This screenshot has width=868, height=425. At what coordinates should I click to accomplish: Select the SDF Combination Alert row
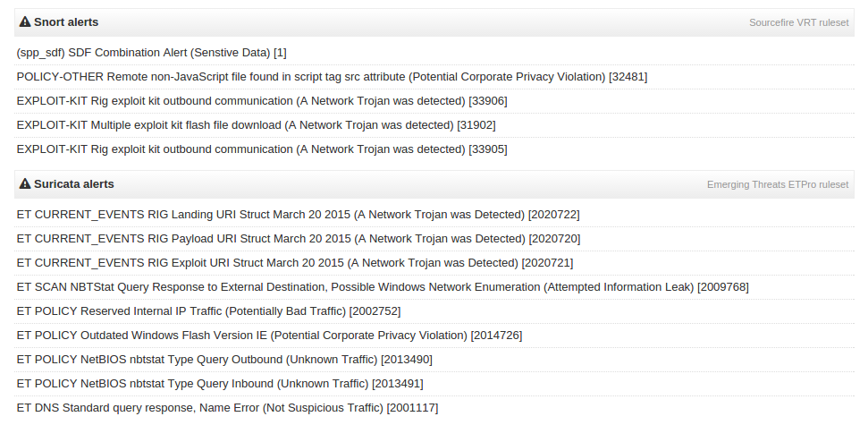point(434,53)
